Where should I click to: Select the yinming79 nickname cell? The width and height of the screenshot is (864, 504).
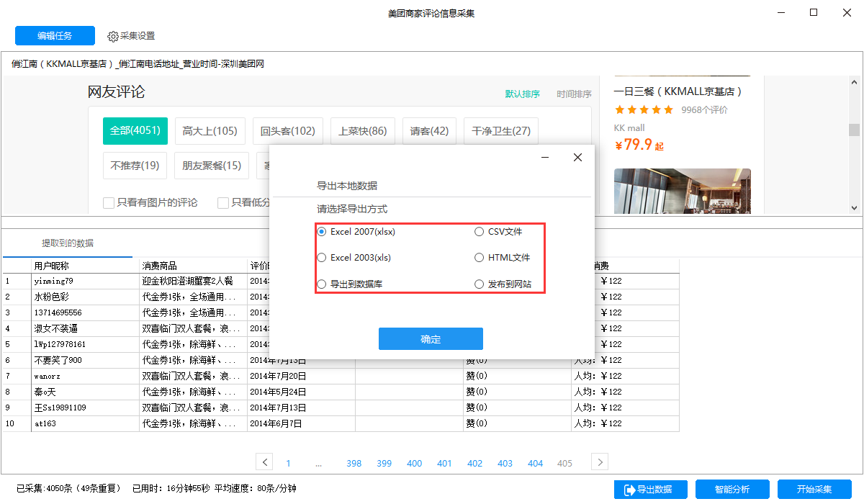(x=86, y=281)
